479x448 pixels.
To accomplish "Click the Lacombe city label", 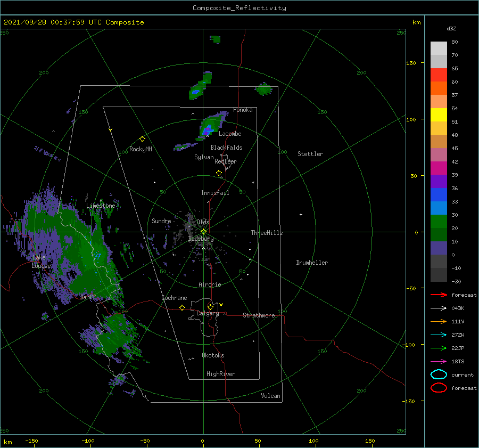I will pos(230,134).
